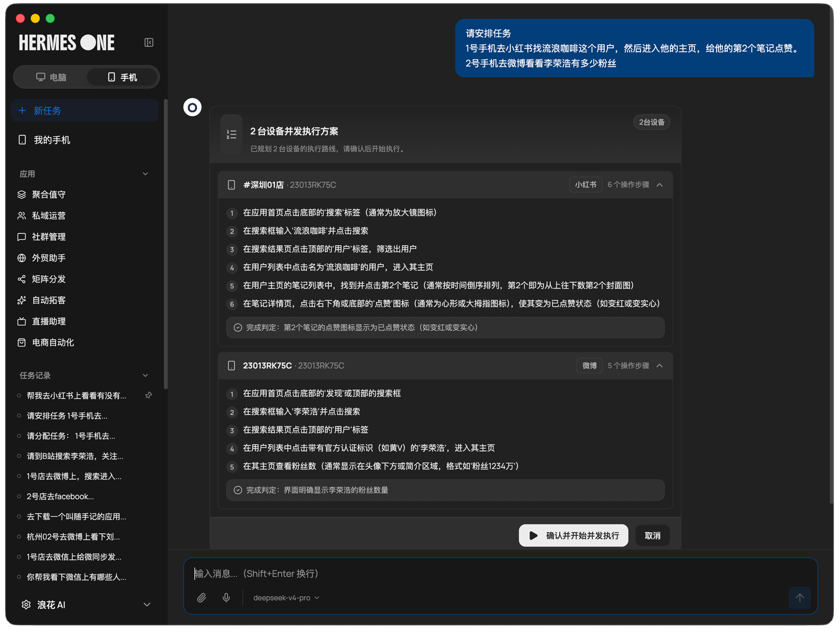Open the deepseek-v4-pro model dropdown
This screenshot has width=840, height=632.
click(286, 598)
